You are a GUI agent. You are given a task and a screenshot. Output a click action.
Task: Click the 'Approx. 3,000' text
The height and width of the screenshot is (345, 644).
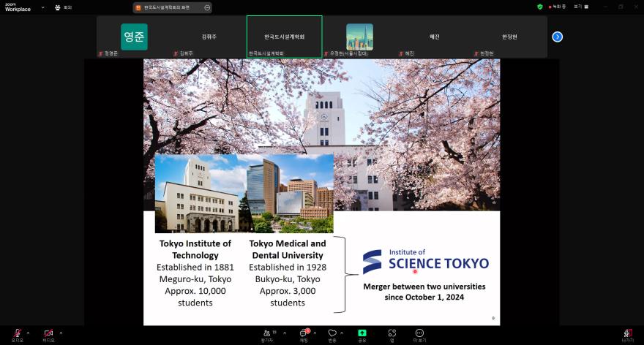click(288, 291)
